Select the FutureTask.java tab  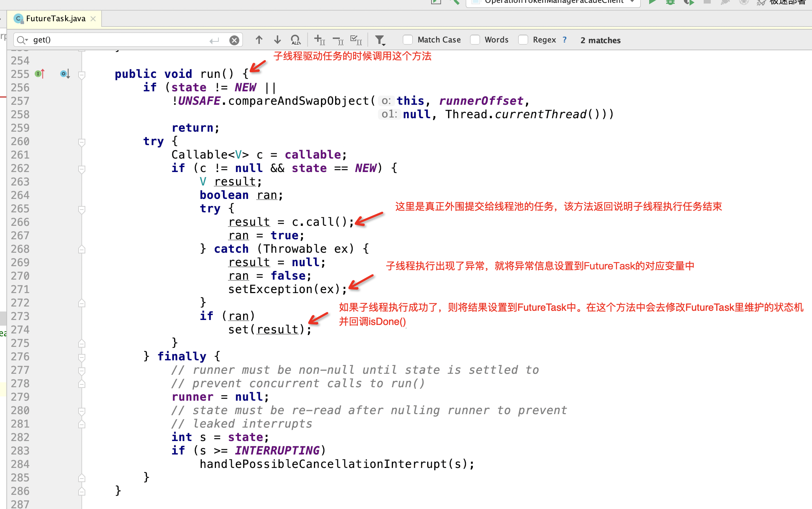(x=55, y=19)
